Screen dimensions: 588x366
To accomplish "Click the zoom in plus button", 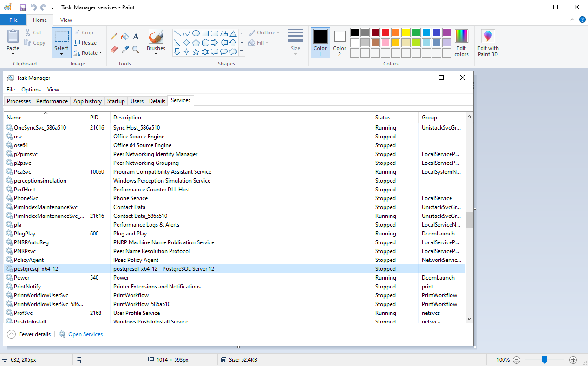I will pyautogui.click(x=573, y=360).
